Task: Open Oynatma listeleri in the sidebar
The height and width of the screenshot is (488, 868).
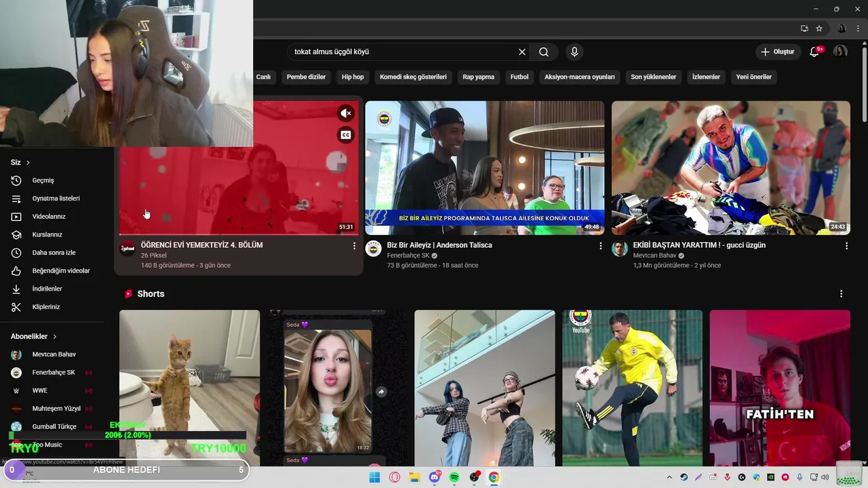Action: pos(54,199)
